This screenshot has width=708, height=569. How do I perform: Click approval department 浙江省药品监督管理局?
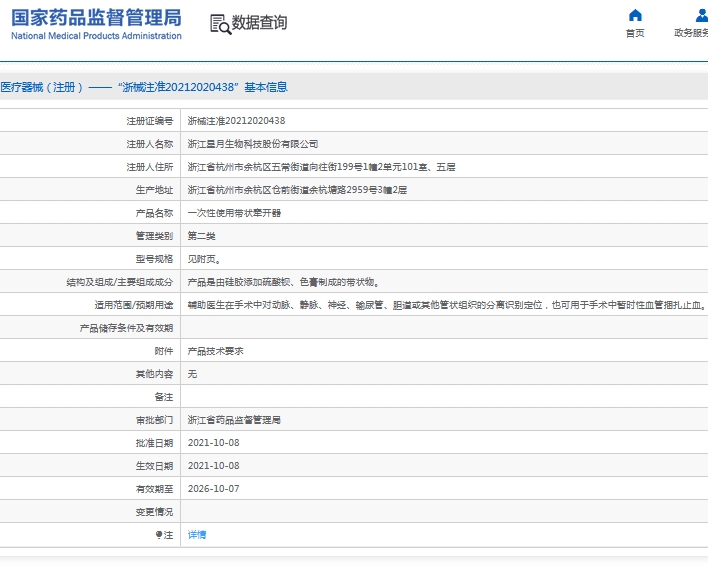click(234, 420)
